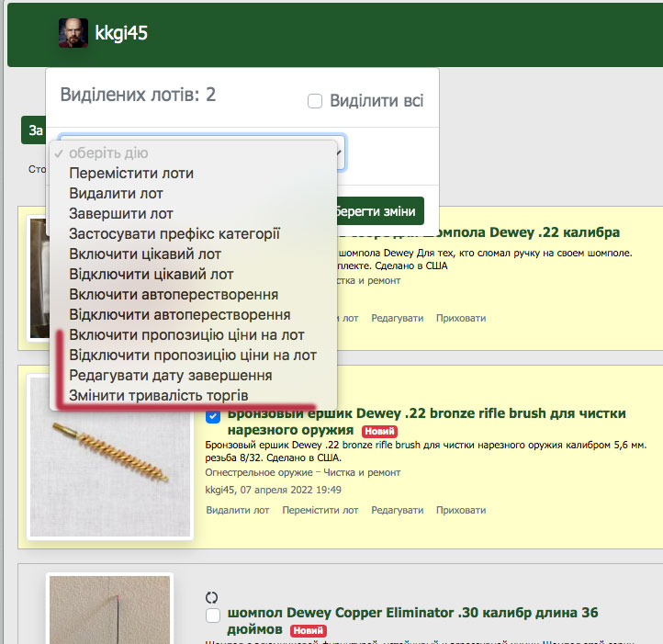Screen dimensions: 663x644
Task: Click the kkgi45 user avatar
Action: click(73, 33)
